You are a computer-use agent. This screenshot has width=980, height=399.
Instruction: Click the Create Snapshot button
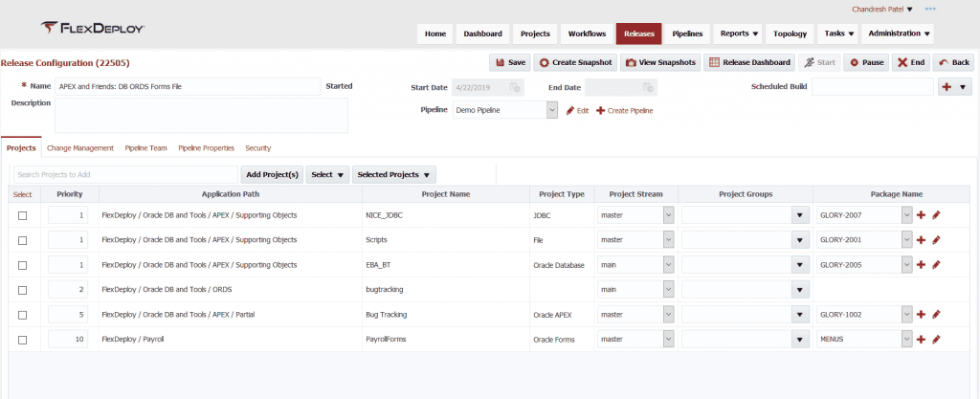coord(574,62)
